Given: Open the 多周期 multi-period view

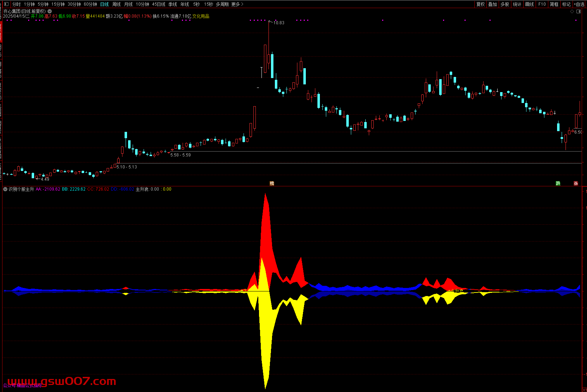Looking at the screenshot, I should pos(222,4).
